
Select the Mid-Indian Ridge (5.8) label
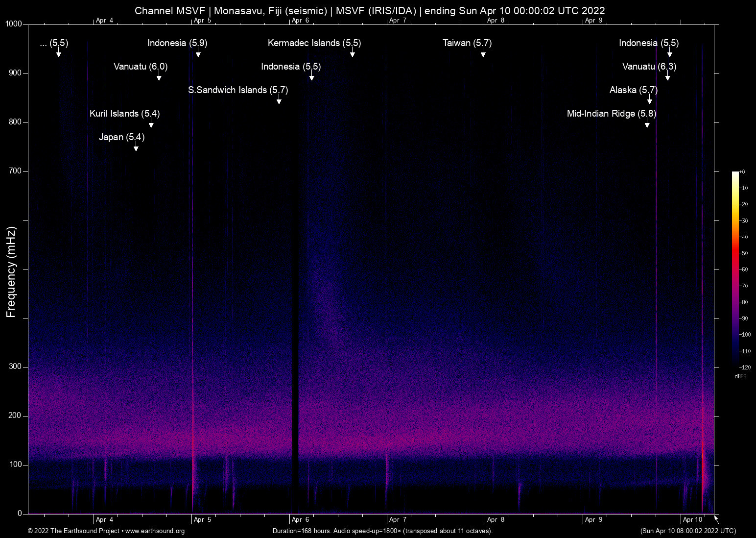pyautogui.click(x=612, y=114)
